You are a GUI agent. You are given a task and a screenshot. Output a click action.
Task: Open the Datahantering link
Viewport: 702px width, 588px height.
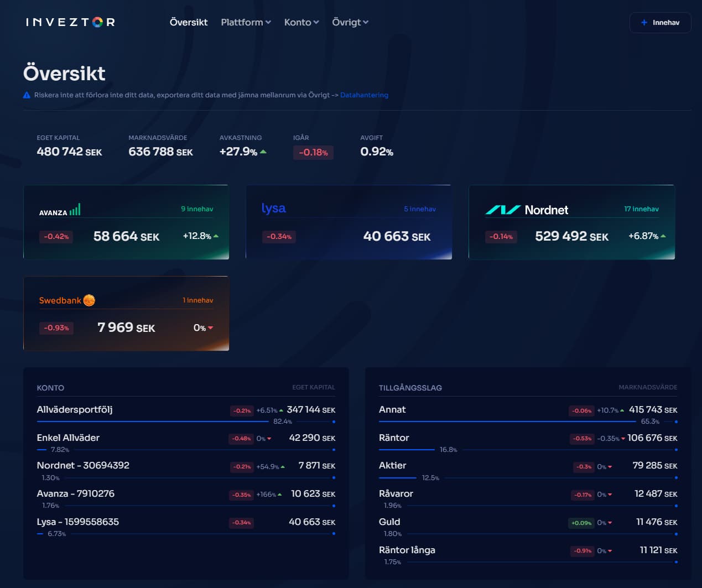point(364,95)
